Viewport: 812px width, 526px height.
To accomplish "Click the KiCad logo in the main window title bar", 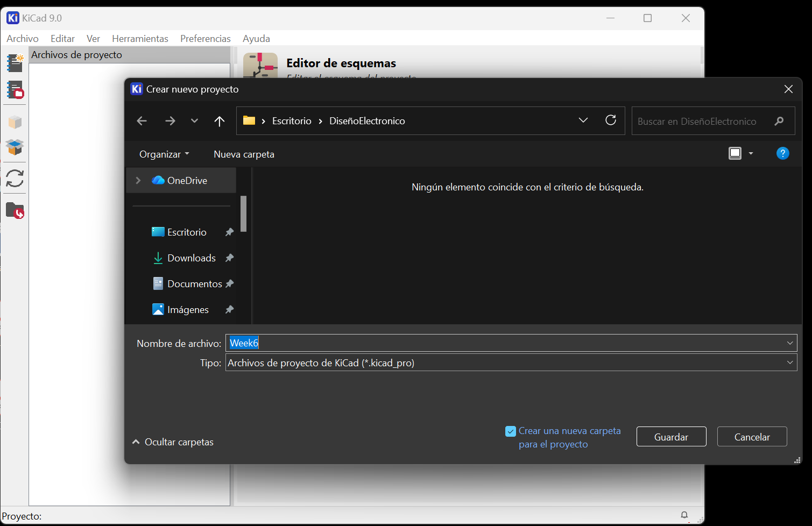I will click(x=13, y=18).
